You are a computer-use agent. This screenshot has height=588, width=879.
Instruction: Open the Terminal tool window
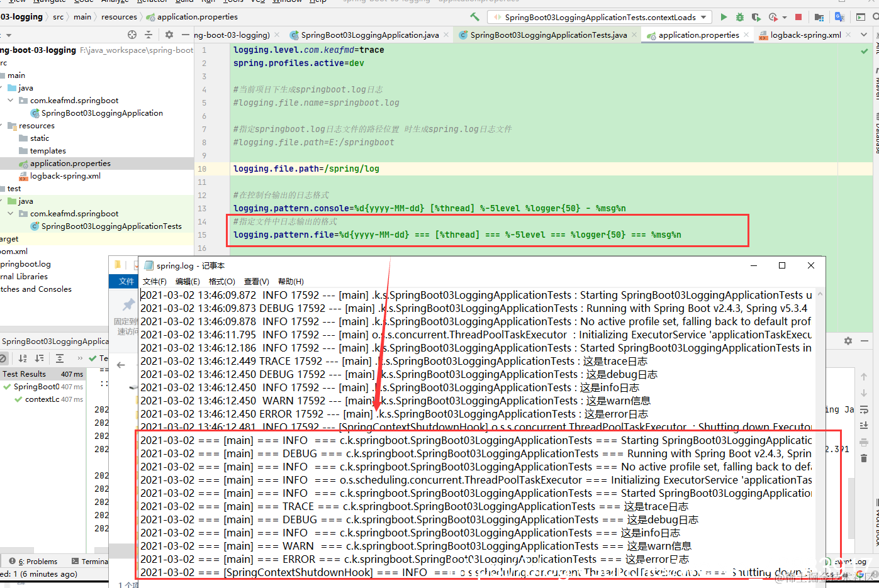89,562
